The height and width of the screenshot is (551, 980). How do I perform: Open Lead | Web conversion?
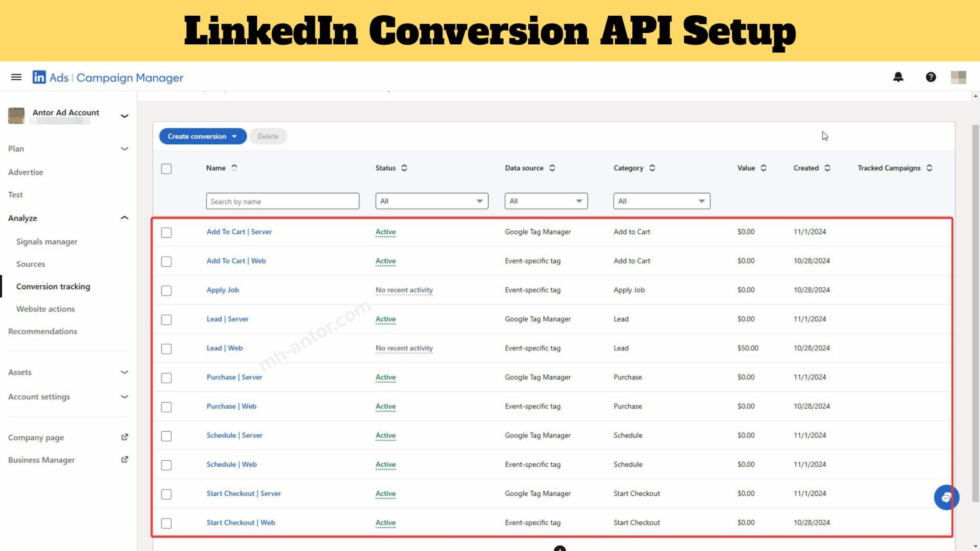coord(225,348)
